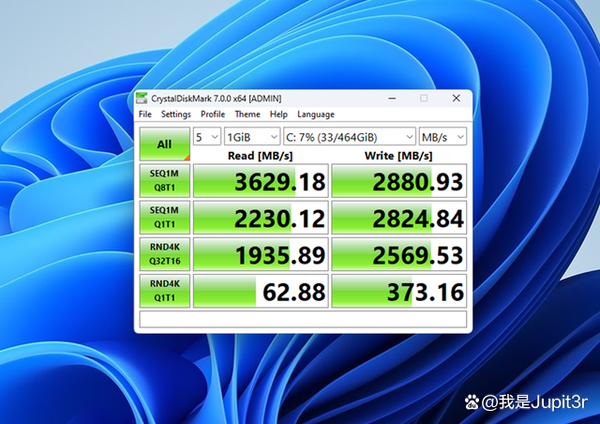Open the Profile menu
This screenshot has width=600, height=424.
212,114
